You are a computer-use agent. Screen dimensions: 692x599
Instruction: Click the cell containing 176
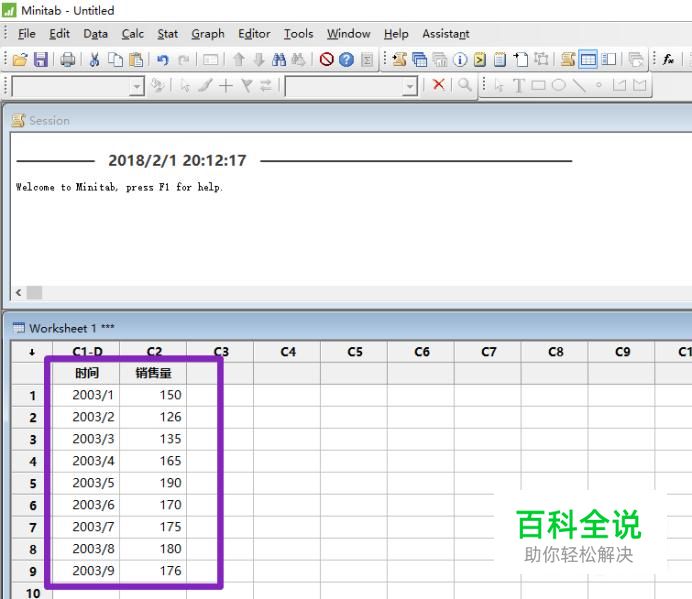(x=153, y=571)
